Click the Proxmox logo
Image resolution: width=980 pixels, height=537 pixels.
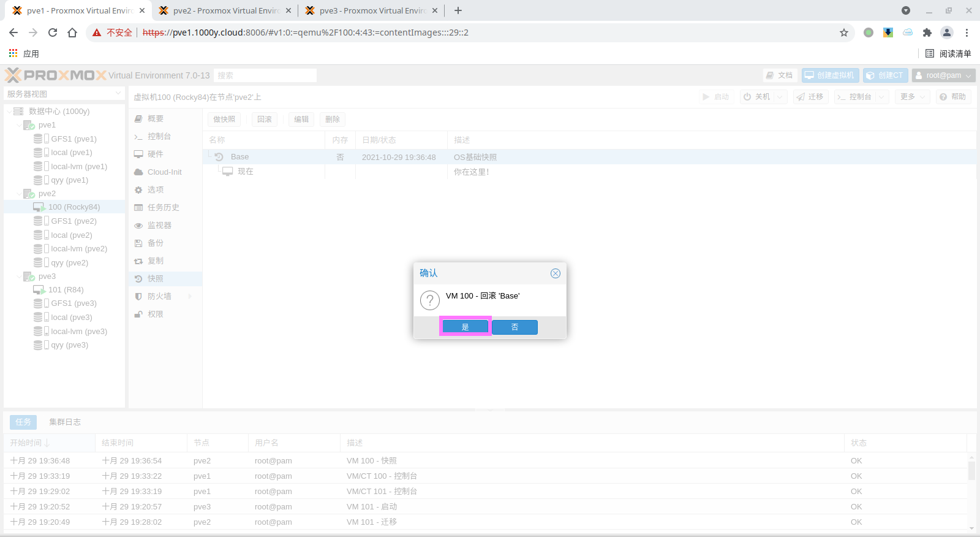click(56, 75)
